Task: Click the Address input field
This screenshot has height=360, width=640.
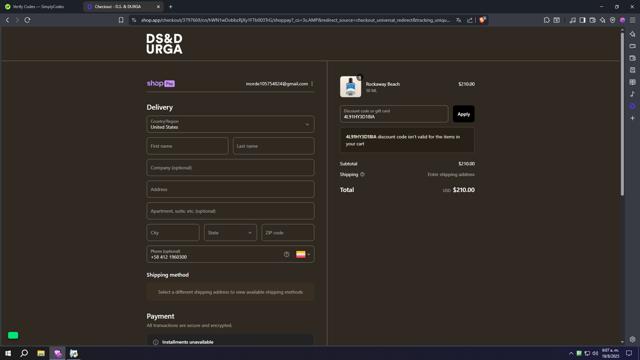Action: (230, 189)
